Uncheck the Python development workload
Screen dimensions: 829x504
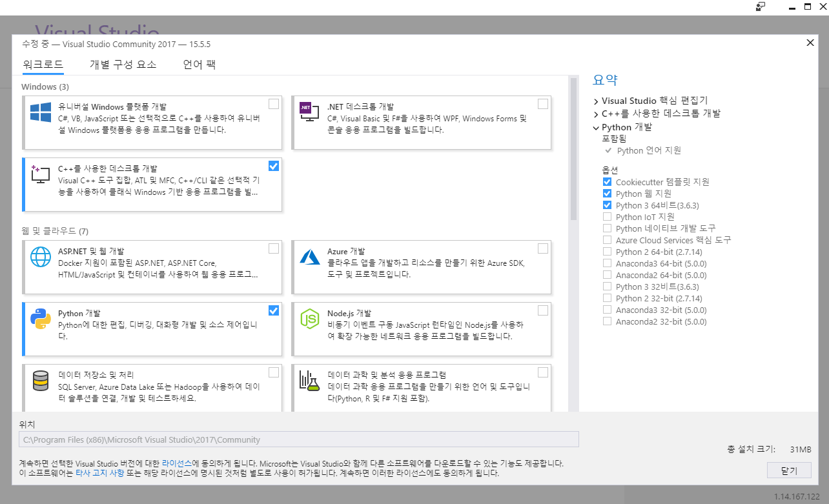(274, 310)
